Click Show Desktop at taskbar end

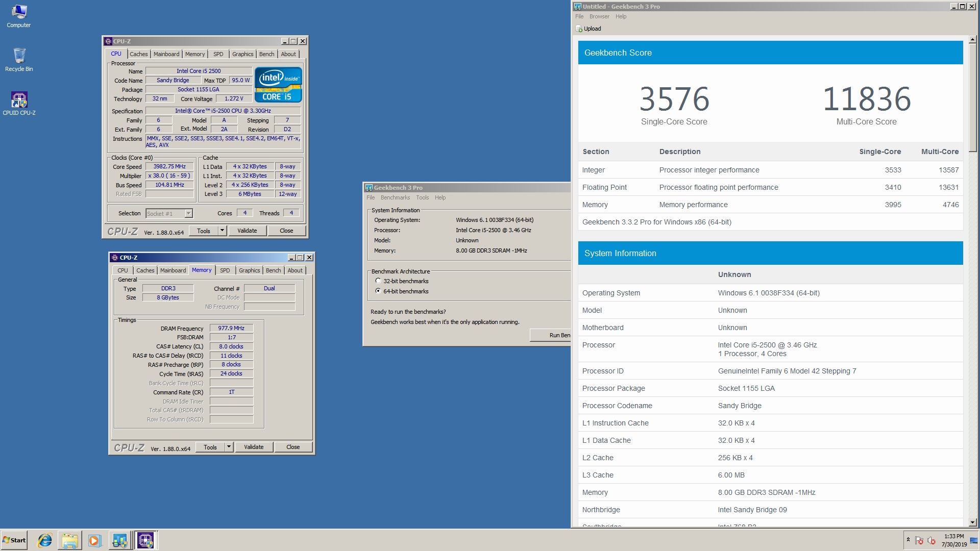pos(974,540)
